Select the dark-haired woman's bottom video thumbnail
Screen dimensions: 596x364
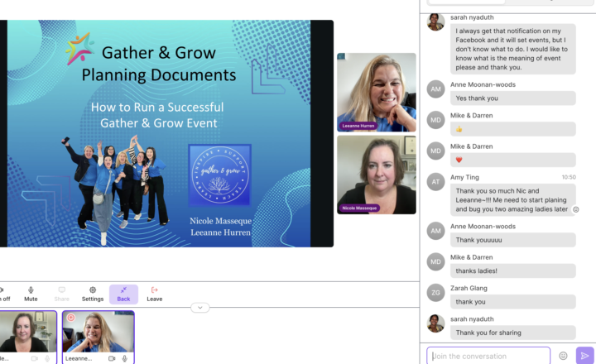coord(28,337)
